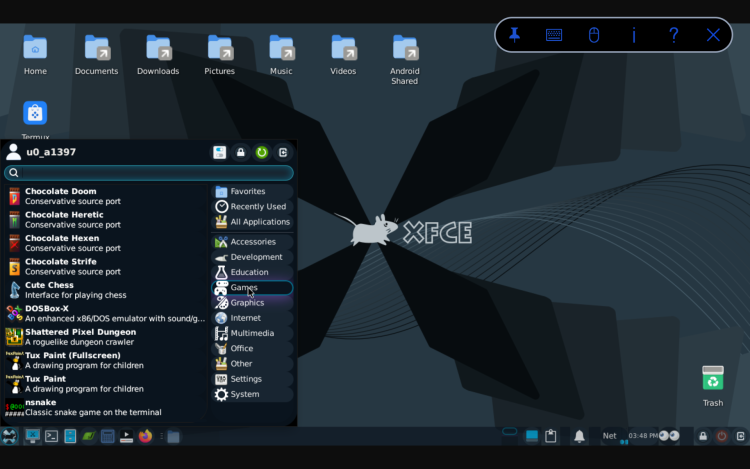750x469 pixels.
Task: Open help question mark in overlay
Action: coord(673,35)
